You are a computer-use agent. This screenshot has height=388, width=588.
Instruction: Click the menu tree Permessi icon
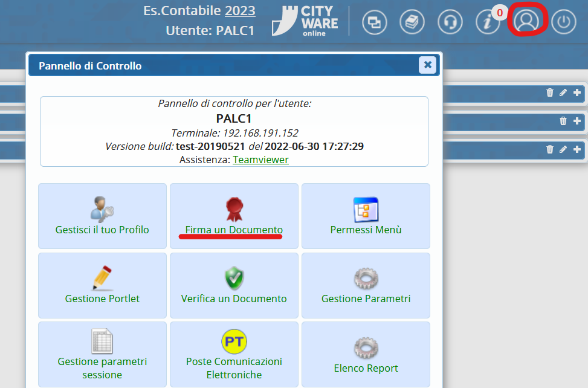(366, 210)
